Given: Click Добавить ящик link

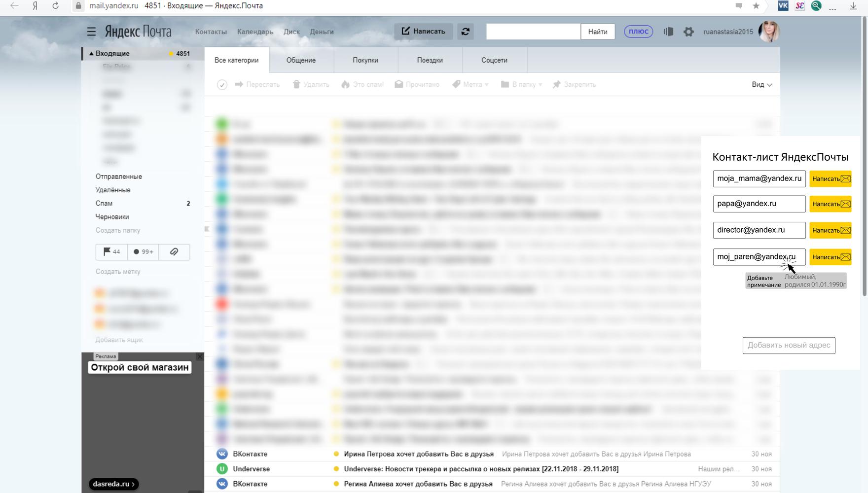Looking at the screenshot, I should 119,340.
